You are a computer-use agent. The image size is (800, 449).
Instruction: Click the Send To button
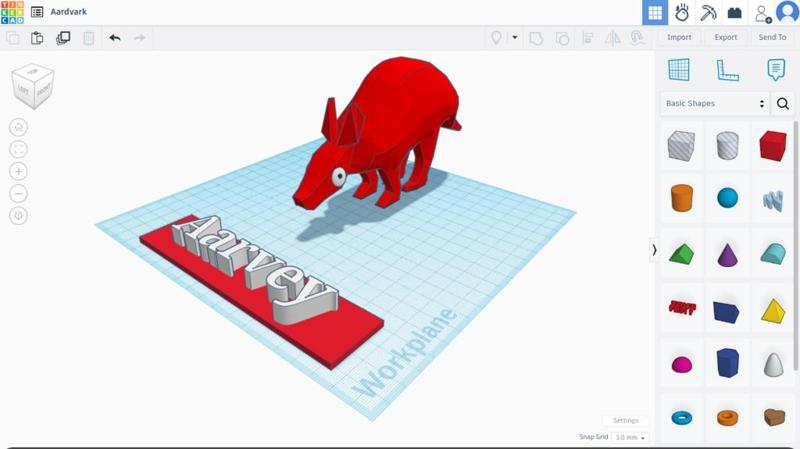click(772, 37)
